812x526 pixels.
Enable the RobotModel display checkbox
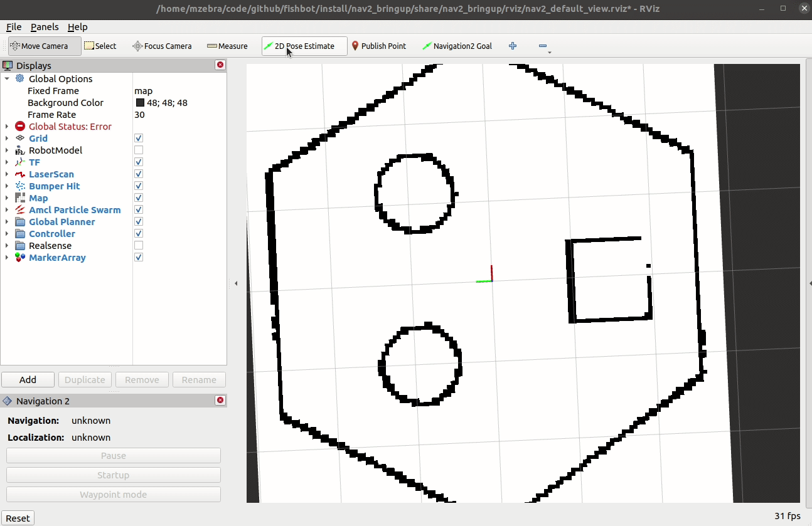click(x=138, y=150)
